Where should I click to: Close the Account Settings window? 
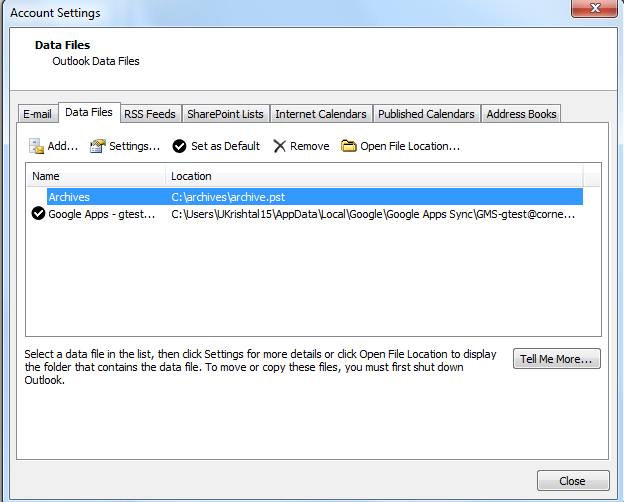600,10
